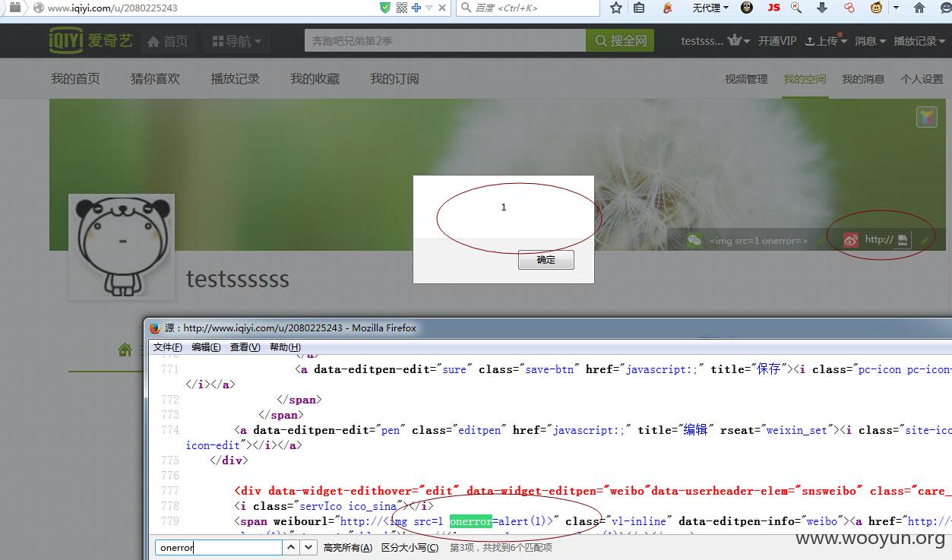Open 帮助(H) menu in source window

tap(285, 347)
